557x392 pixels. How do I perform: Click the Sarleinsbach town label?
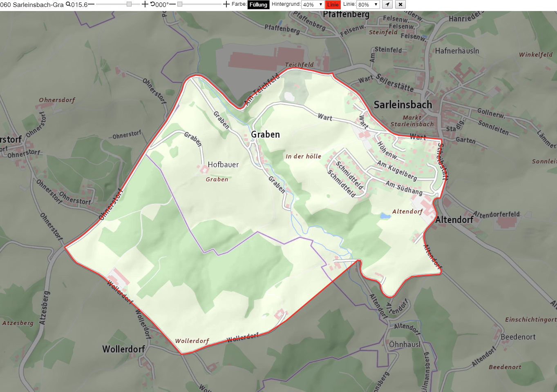(x=403, y=105)
